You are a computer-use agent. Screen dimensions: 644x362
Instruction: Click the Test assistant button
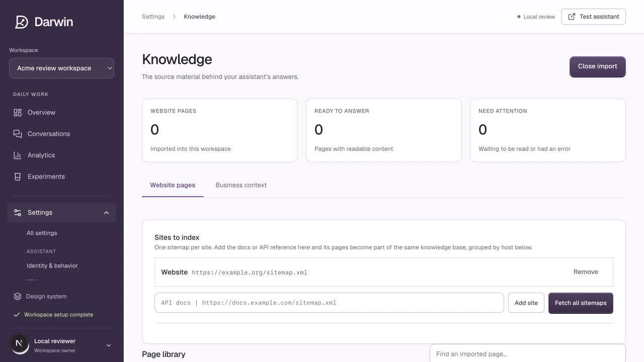pos(593,17)
